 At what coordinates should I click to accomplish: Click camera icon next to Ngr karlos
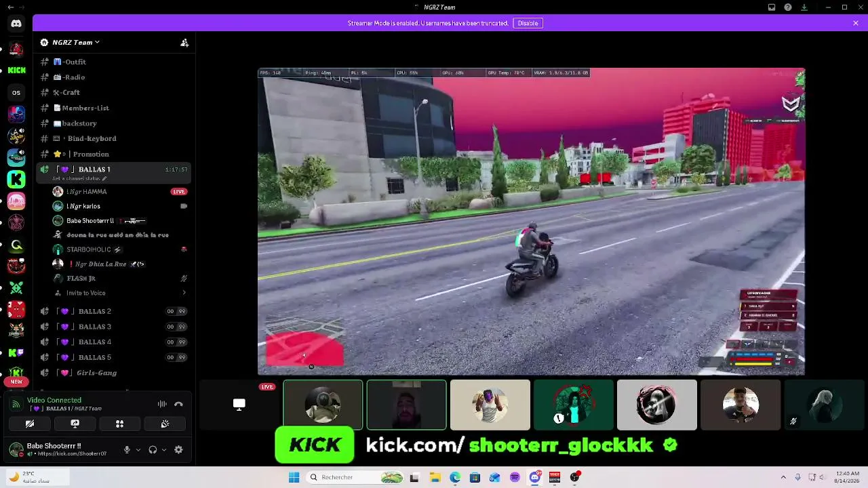[184, 206]
